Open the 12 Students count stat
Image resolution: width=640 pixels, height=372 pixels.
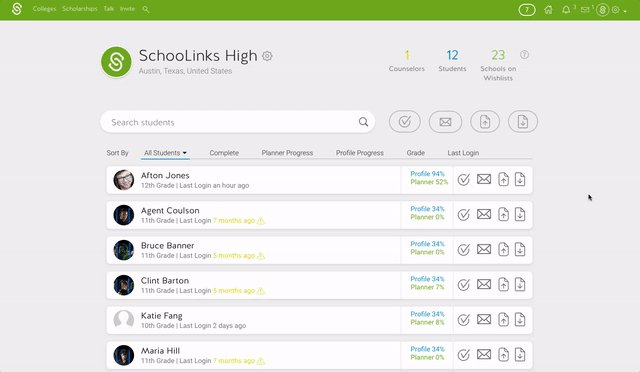[452, 61]
